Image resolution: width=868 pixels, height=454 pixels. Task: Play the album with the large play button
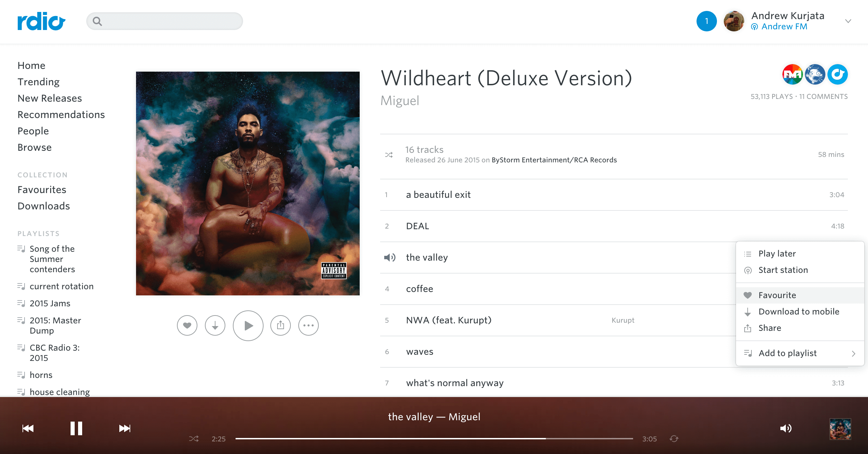[248, 325]
